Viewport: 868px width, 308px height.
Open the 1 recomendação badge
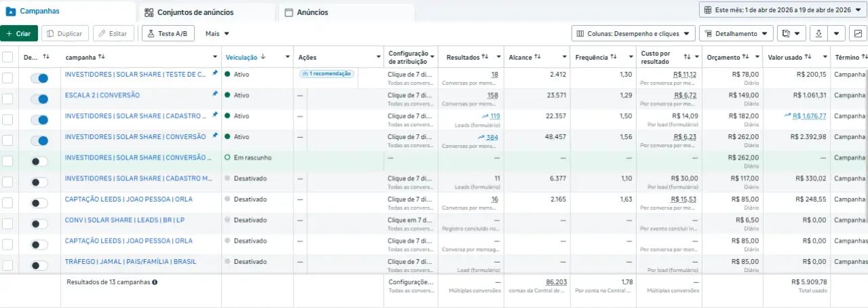(326, 74)
